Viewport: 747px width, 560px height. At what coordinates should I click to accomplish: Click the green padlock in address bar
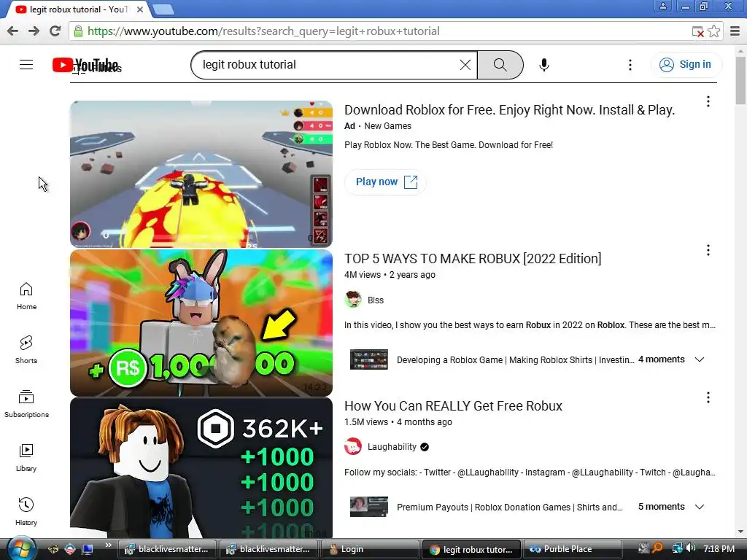coord(78,31)
